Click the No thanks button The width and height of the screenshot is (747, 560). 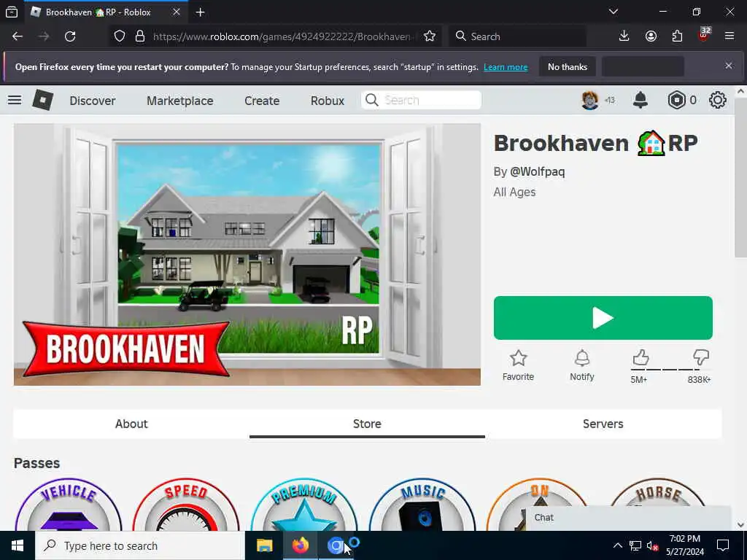[568, 67]
